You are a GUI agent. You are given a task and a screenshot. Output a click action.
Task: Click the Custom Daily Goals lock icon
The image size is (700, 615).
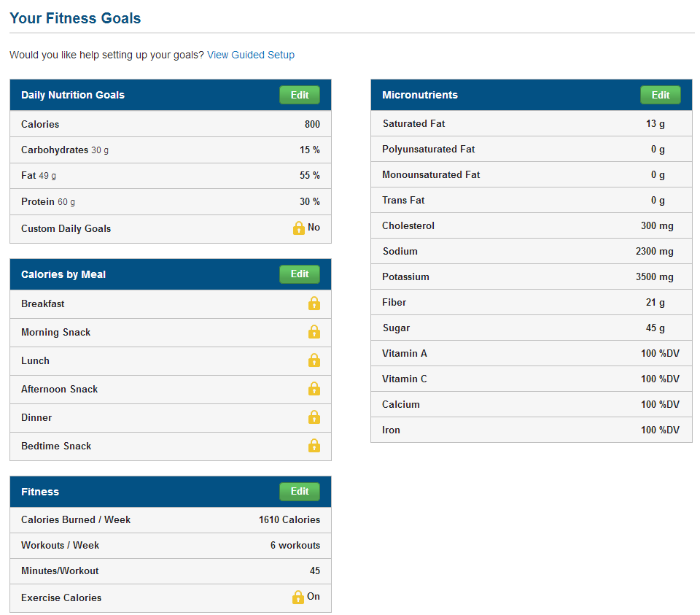299,228
